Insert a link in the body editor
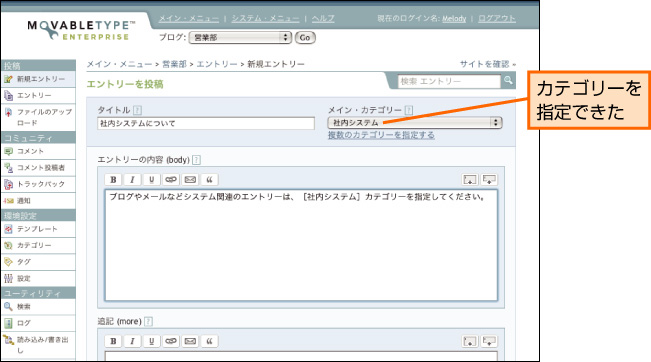This screenshot has width=651, height=362. [x=171, y=179]
